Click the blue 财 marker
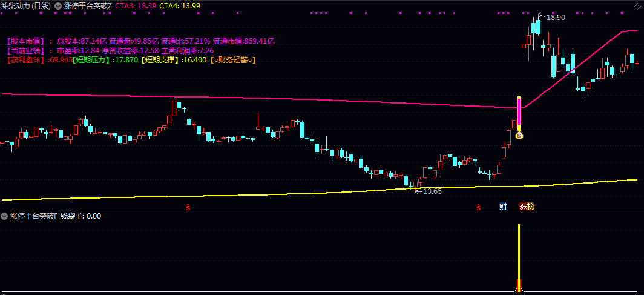 point(503,207)
